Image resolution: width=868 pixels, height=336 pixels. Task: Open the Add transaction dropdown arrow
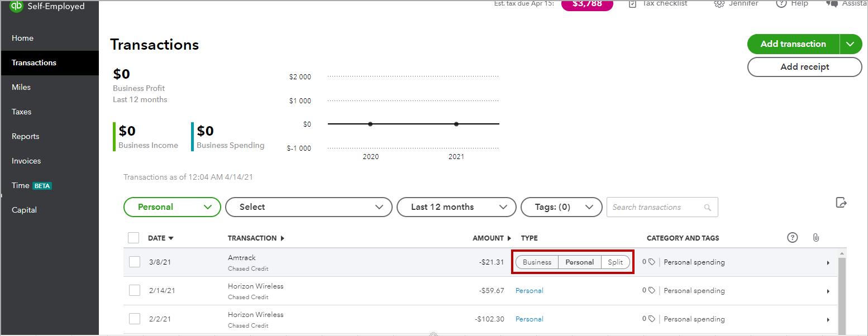pyautogui.click(x=851, y=44)
